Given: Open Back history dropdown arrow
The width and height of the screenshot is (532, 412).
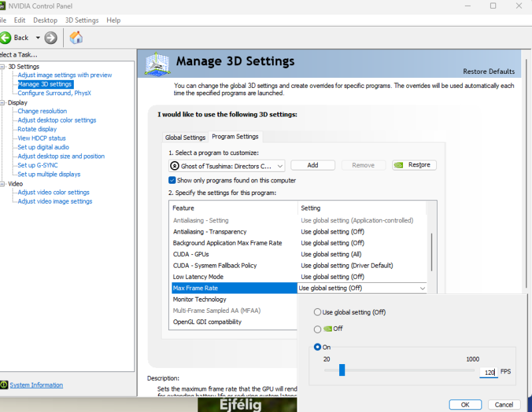Looking at the screenshot, I should click(x=38, y=38).
